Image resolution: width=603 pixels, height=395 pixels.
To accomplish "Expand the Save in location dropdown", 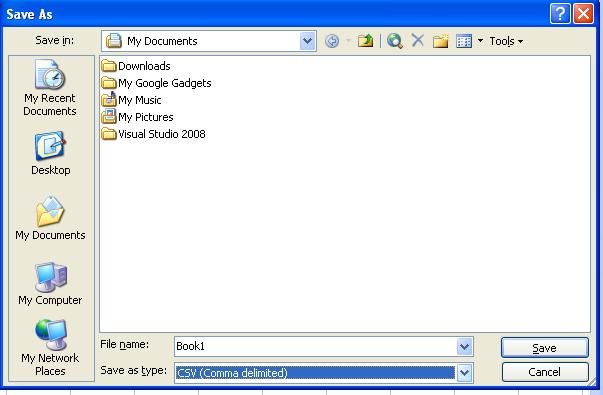I will (307, 41).
